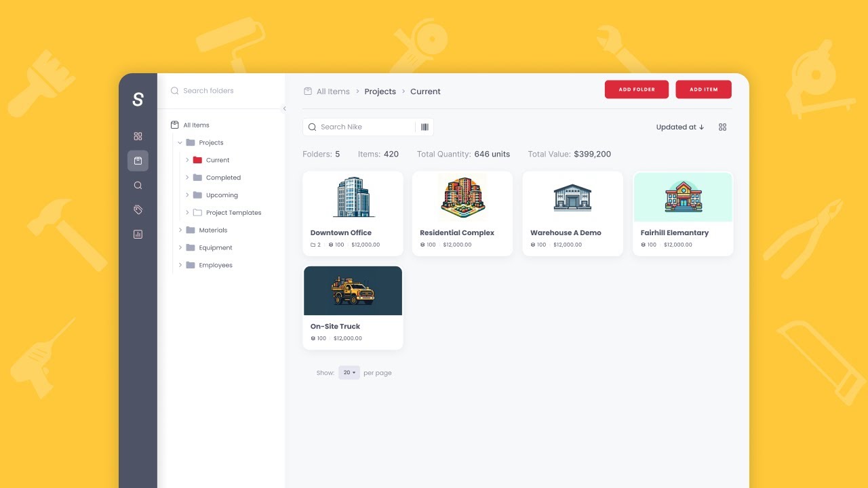The image size is (868, 488).
Task: Open the tags icon in the sidebar
Action: coord(138,210)
